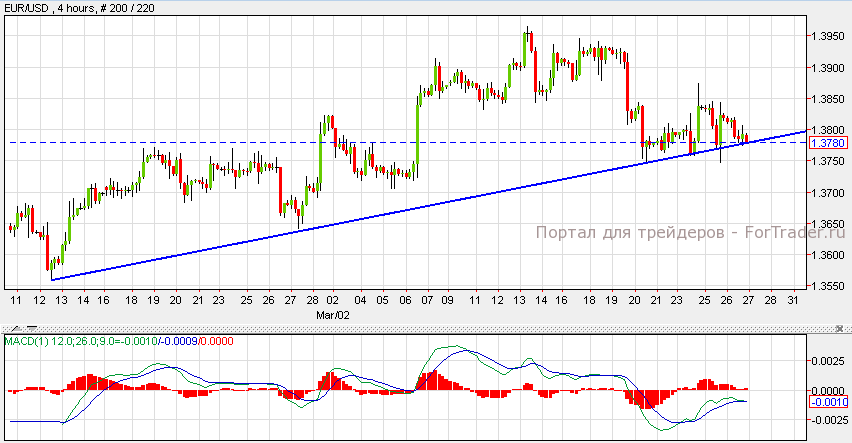852x443 pixels.
Task: Select the blue ascending trendline
Action: click(400, 209)
